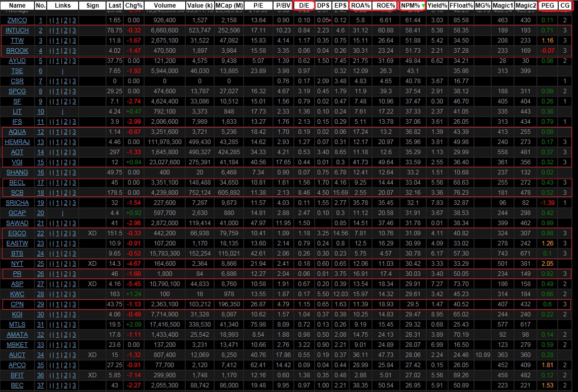578x392 pixels.
Task: Open the SPCG stock link
Action: 17,91
